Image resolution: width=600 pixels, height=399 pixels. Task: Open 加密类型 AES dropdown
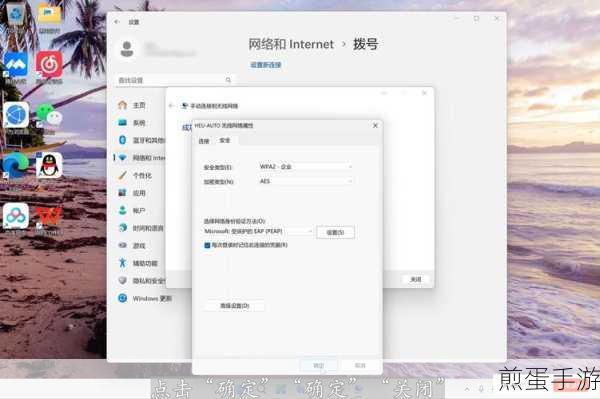(305, 181)
